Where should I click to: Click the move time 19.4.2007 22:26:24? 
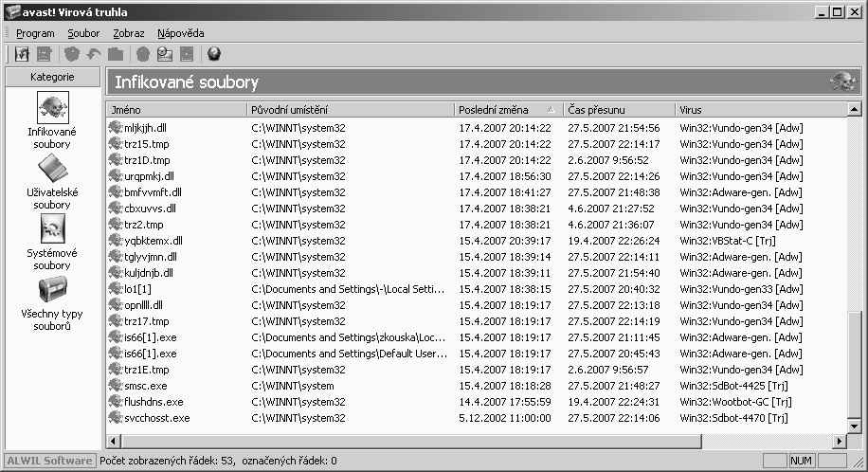point(613,241)
